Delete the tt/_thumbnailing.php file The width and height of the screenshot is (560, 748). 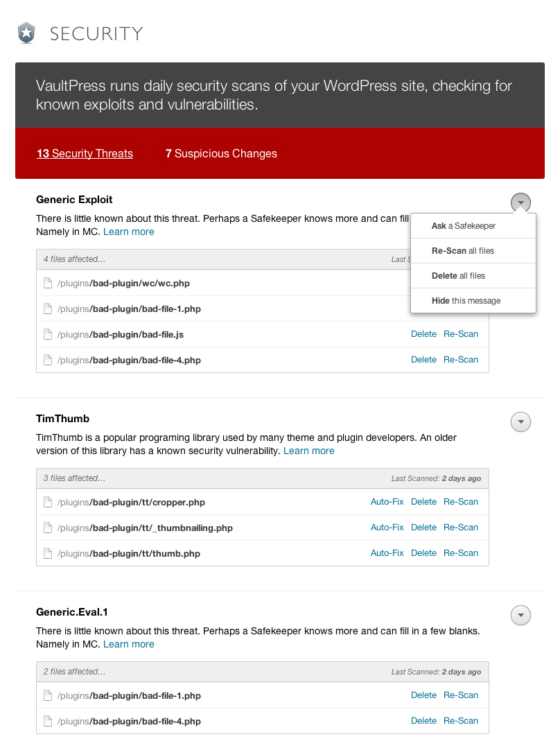pos(423,527)
